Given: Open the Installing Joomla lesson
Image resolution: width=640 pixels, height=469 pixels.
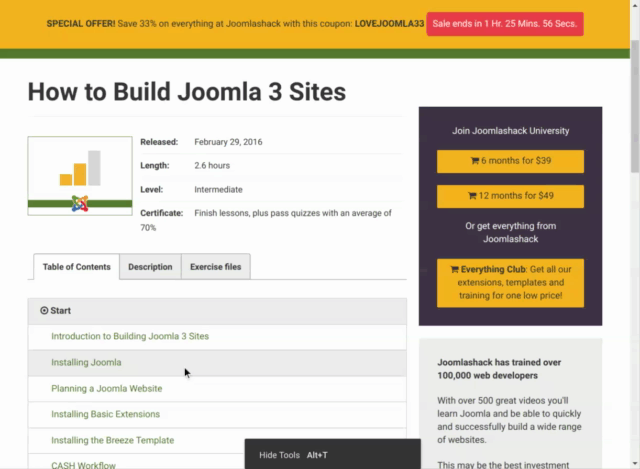Looking at the screenshot, I should point(86,362).
